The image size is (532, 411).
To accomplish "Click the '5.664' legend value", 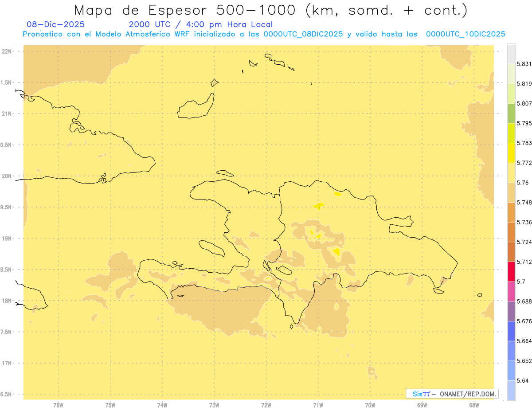I will click(524, 341).
